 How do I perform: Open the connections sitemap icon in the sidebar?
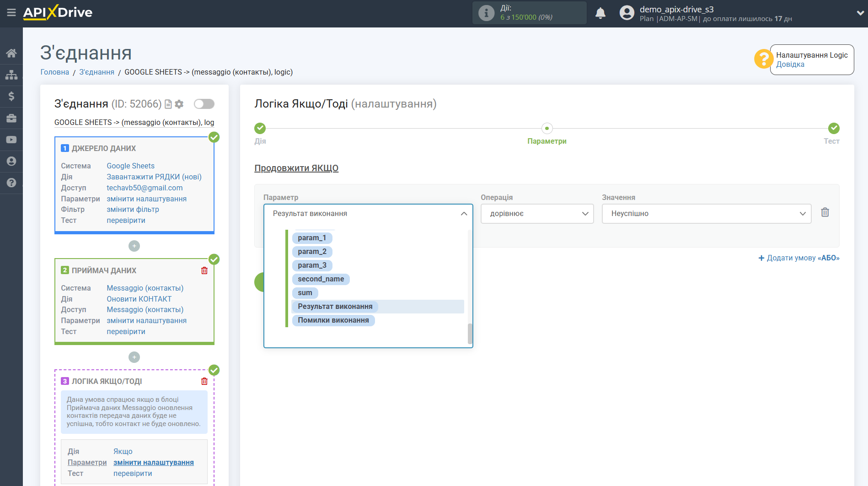(x=11, y=75)
